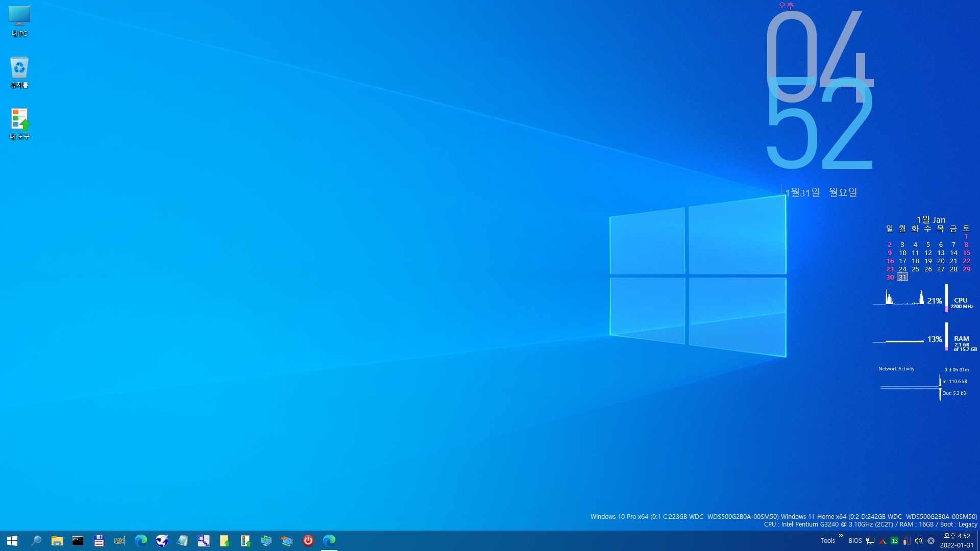Click the yellow note with green arrow icon
This screenshot has height=551, width=980.
coord(225,541)
